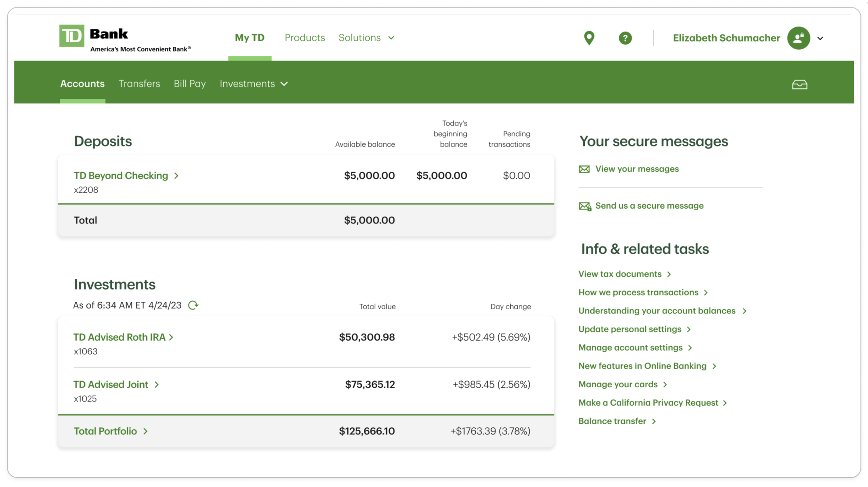Click the Manage your cards link

[618, 385]
